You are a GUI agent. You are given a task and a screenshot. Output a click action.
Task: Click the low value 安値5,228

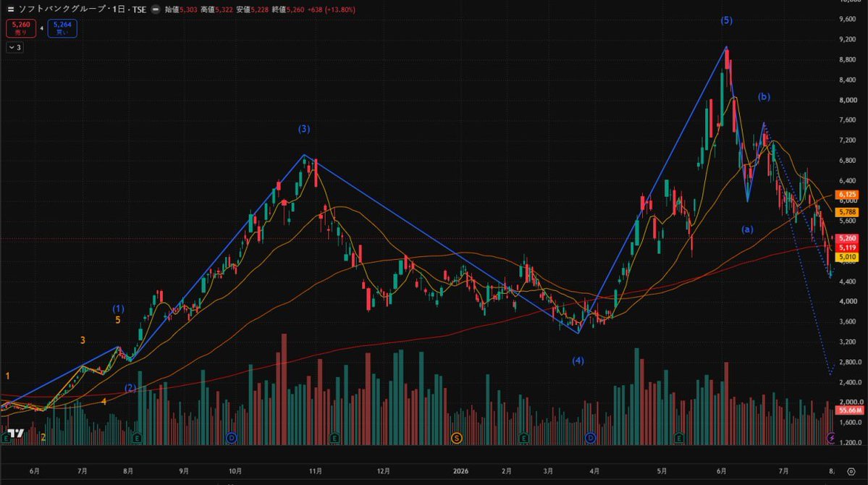point(253,9)
